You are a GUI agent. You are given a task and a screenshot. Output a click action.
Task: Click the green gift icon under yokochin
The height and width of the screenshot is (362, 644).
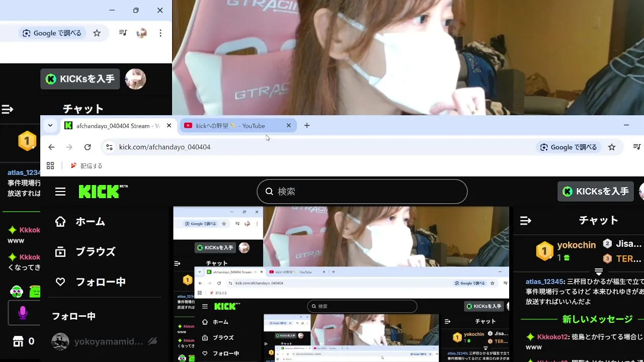[567, 258]
